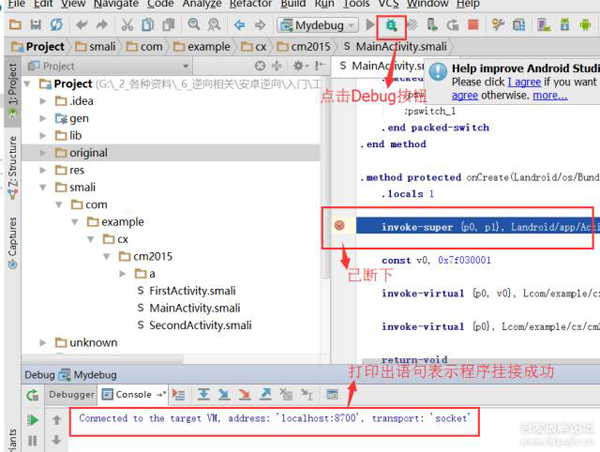600x452 pixels.
Task: Expand the unknown folder
Action: (43, 343)
